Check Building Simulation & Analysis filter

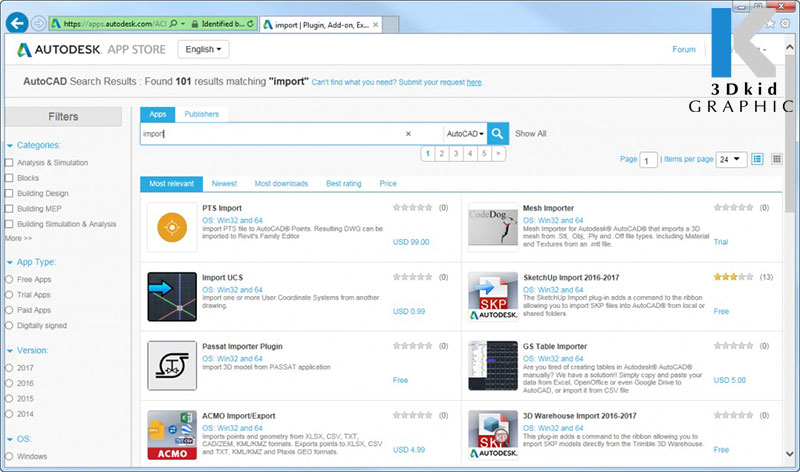click(x=9, y=224)
